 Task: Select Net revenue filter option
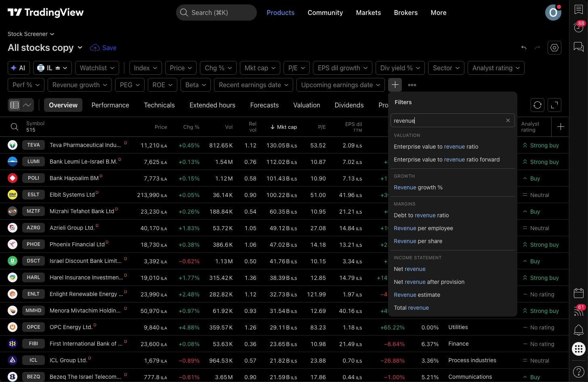click(x=453, y=269)
